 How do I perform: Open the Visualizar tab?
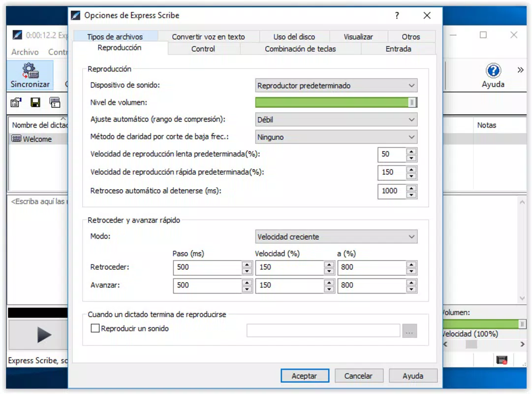pos(358,36)
